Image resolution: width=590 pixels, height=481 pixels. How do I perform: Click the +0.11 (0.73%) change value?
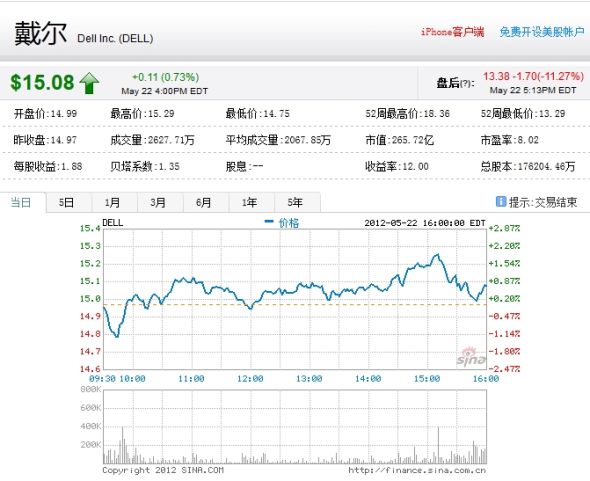[165, 77]
